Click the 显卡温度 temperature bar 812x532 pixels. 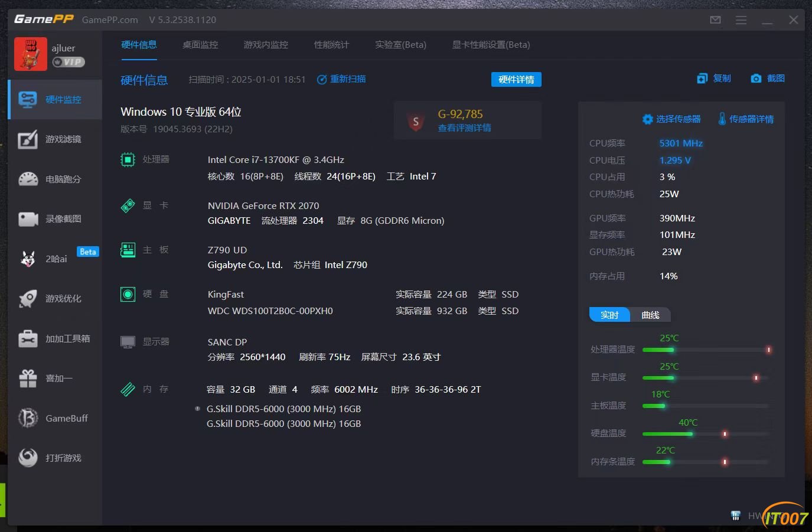point(707,377)
